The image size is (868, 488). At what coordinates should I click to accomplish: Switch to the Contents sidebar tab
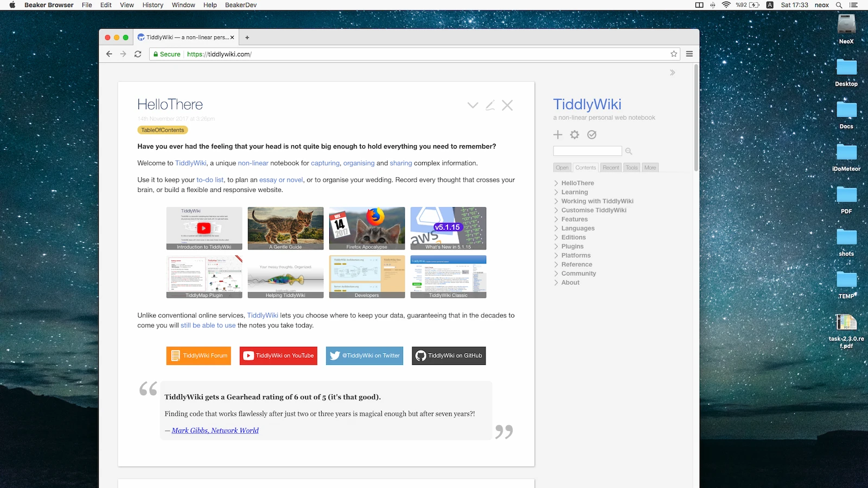click(585, 168)
